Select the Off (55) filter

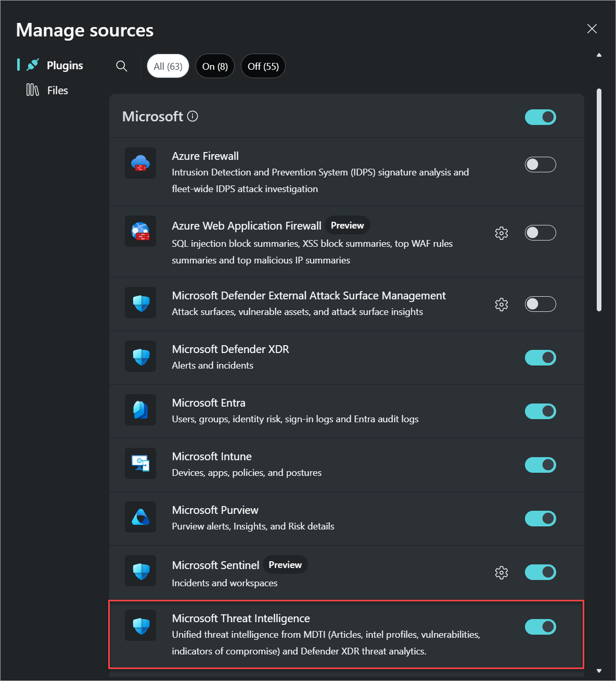pyautogui.click(x=263, y=66)
